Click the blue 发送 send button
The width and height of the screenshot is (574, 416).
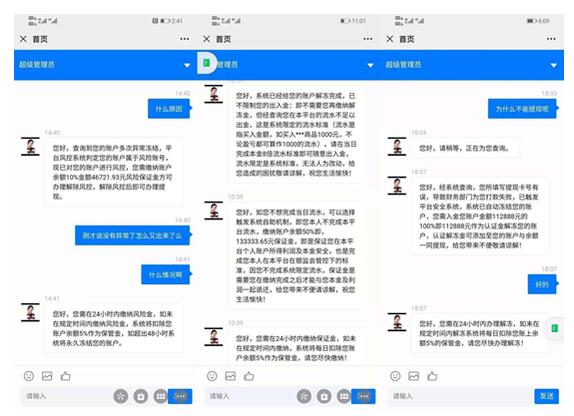click(x=547, y=396)
